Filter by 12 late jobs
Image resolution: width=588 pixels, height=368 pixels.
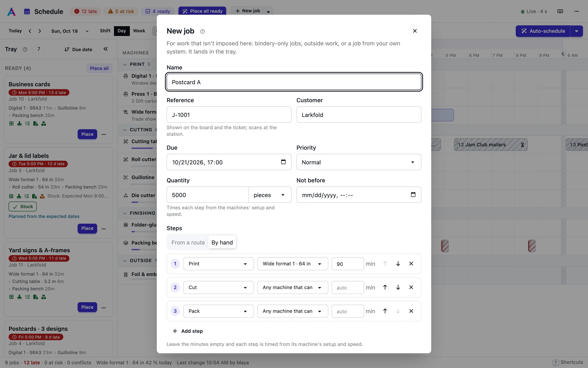point(86,11)
